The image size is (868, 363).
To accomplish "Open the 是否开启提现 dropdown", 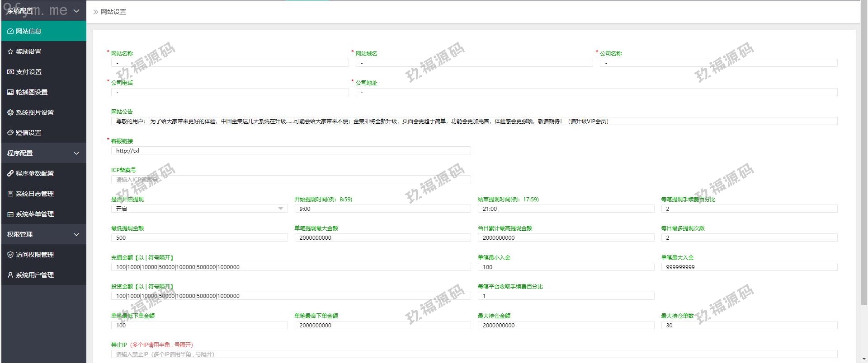I will (199, 209).
